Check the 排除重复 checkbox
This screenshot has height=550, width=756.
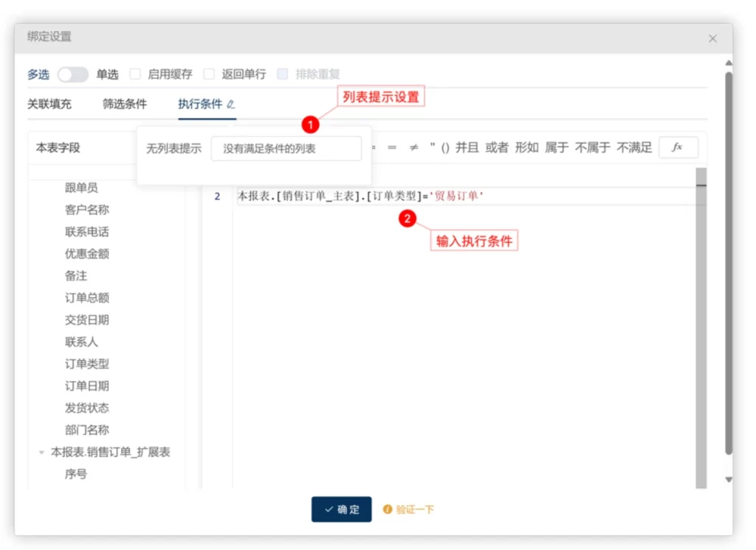[x=283, y=74]
